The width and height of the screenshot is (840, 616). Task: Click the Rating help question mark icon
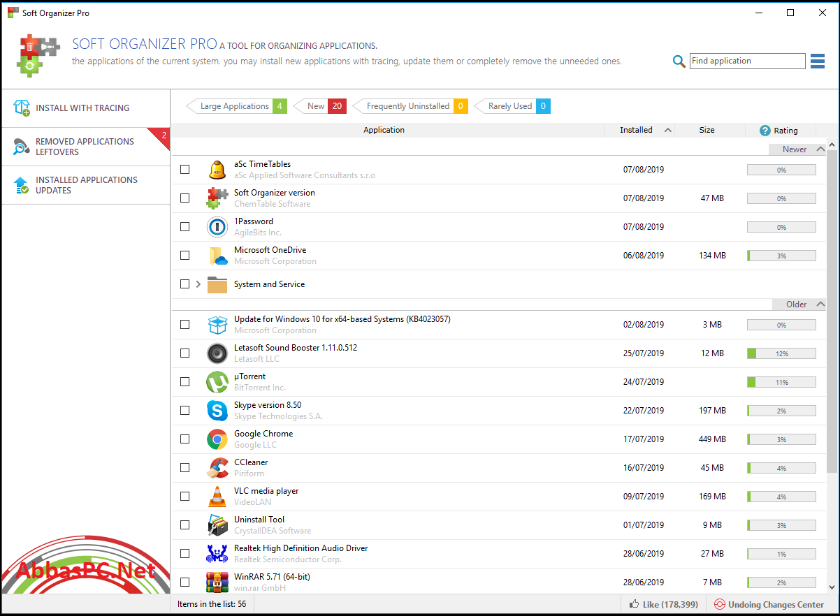click(x=765, y=131)
